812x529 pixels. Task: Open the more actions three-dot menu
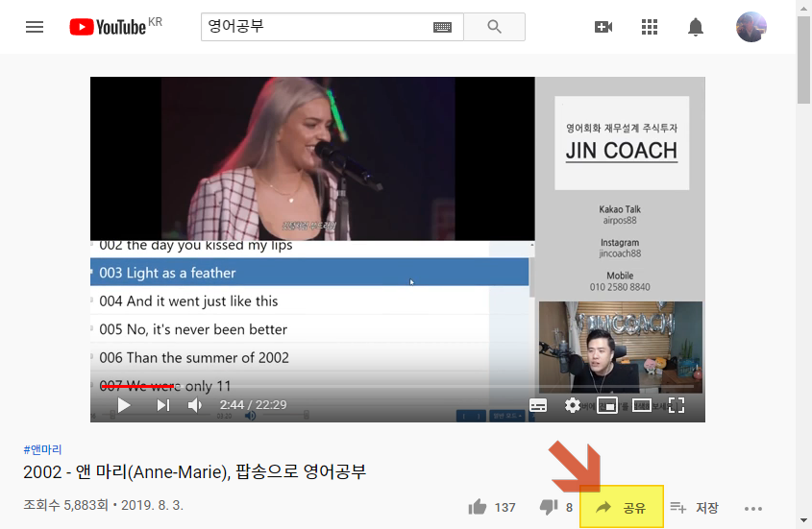753,509
